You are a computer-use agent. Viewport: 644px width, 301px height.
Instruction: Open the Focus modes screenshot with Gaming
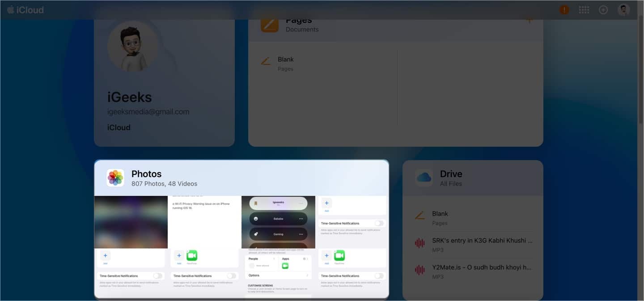279,222
